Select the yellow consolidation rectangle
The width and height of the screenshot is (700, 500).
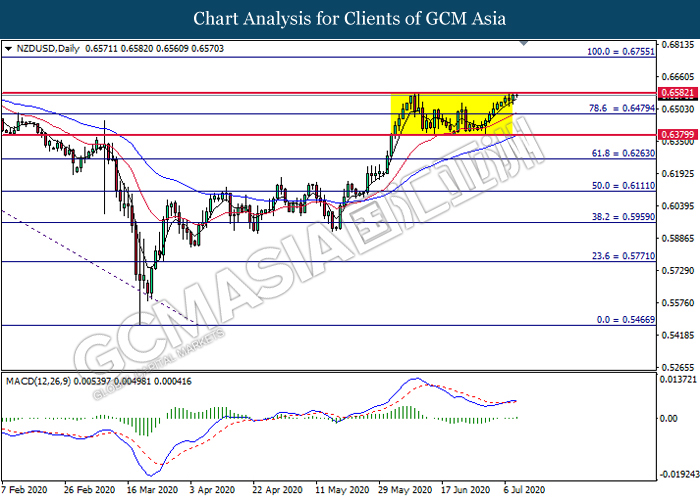point(452,114)
